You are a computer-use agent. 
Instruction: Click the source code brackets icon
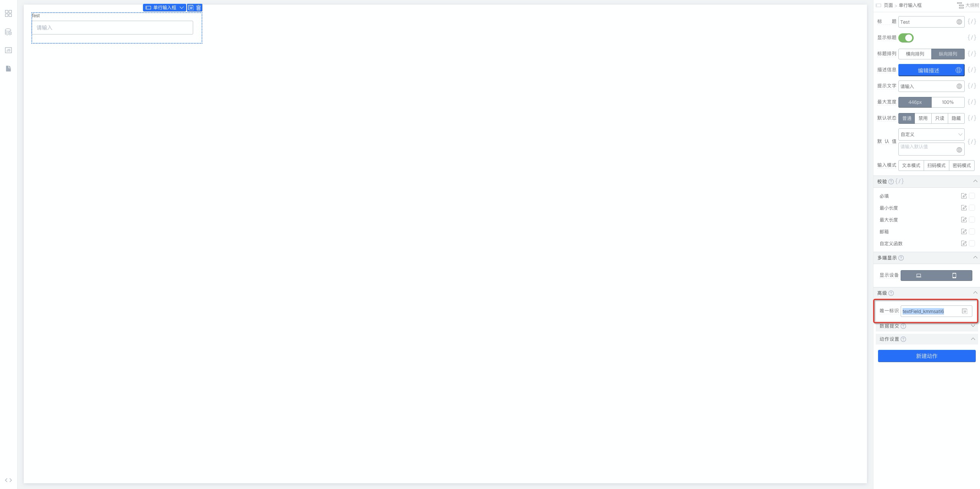(x=8, y=480)
